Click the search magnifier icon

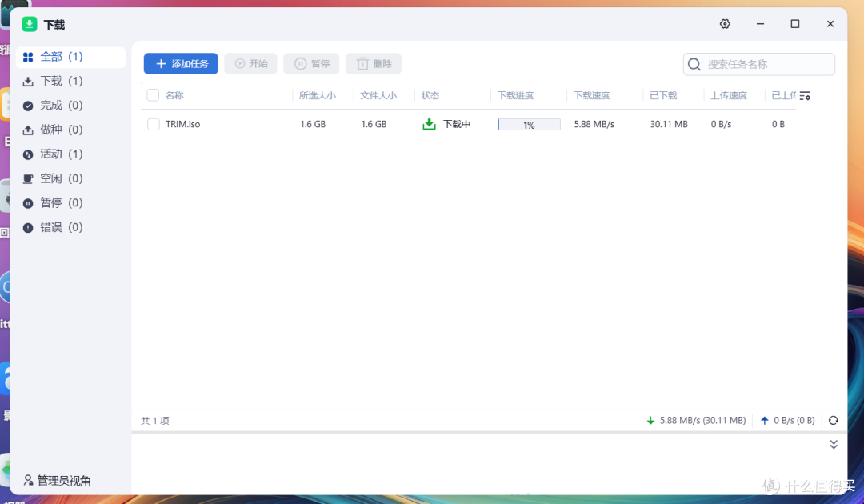694,65
